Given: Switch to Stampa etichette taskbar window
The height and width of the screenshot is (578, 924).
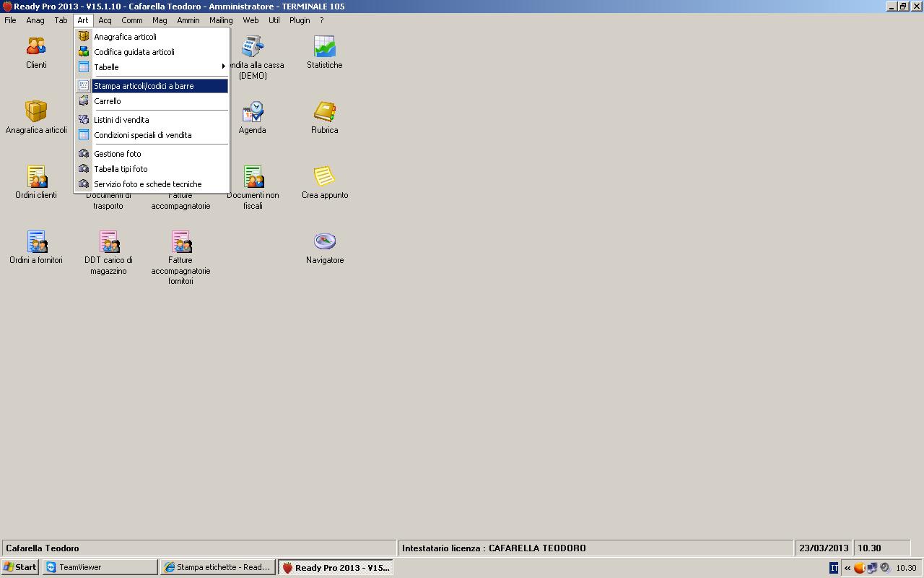Looking at the screenshot, I should click(218, 568).
